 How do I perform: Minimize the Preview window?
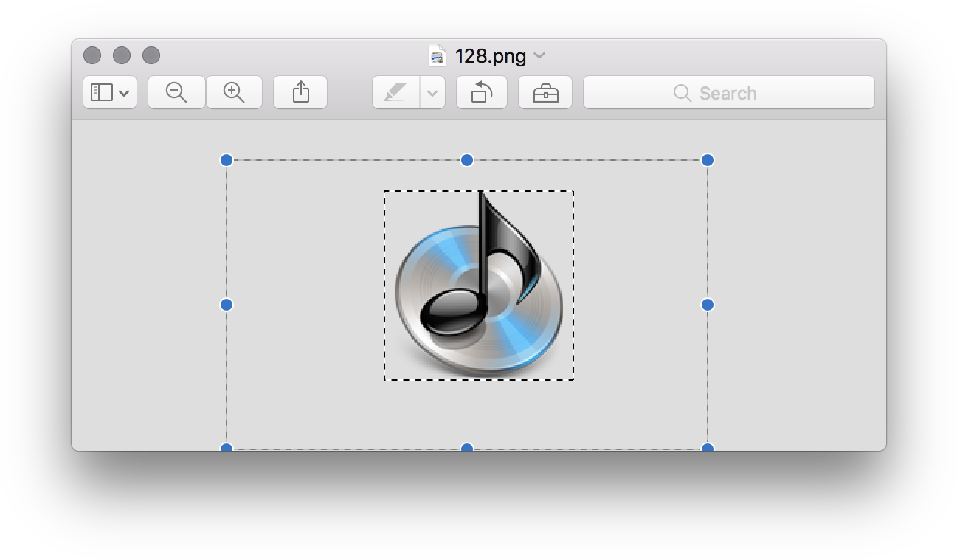click(x=122, y=55)
